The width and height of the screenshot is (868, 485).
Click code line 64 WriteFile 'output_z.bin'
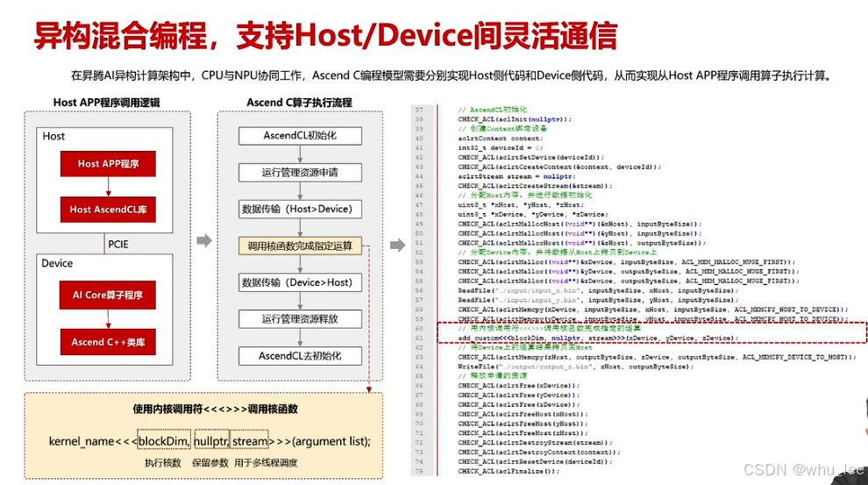click(576, 367)
